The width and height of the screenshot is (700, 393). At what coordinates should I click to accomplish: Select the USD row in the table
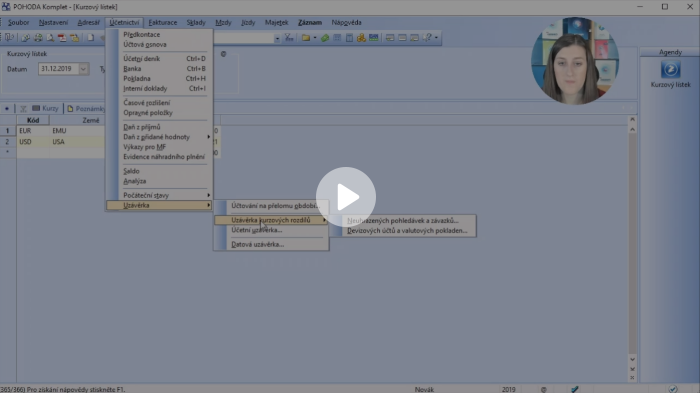pos(60,142)
